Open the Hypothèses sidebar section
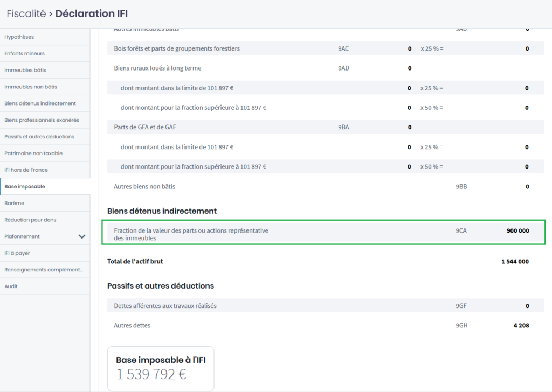The image size is (552, 392). [x=19, y=37]
